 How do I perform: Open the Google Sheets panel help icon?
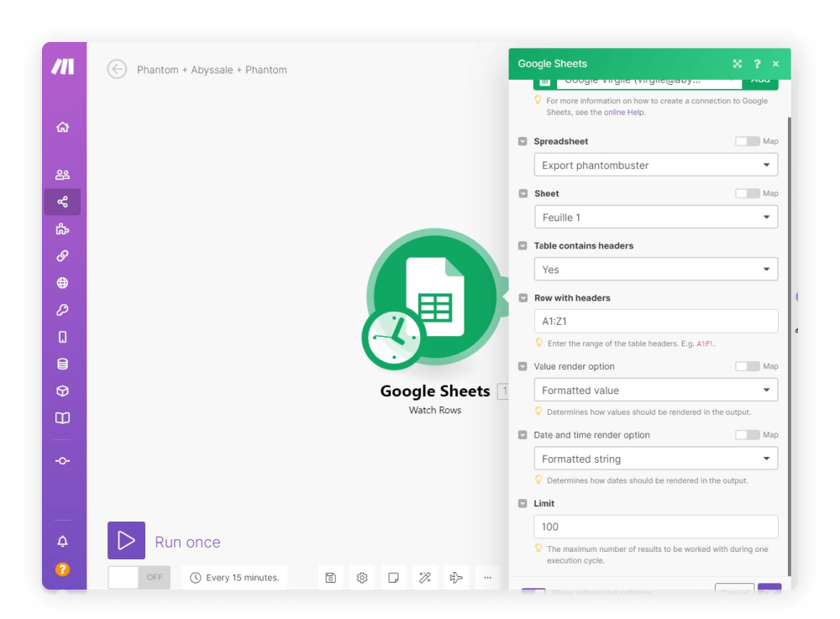[757, 64]
